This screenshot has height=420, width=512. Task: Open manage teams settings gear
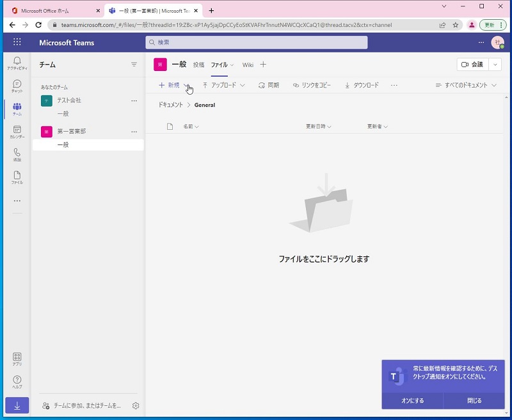[136, 406]
